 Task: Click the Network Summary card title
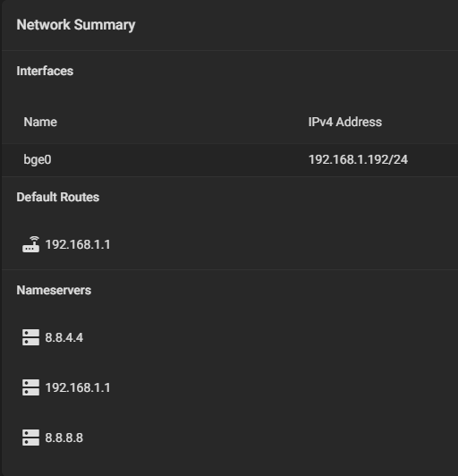pos(76,25)
